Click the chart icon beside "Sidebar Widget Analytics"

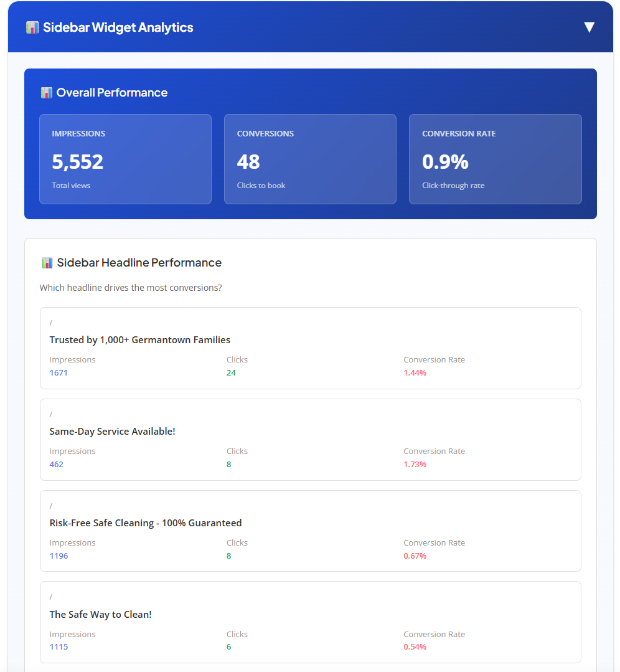click(32, 27)
